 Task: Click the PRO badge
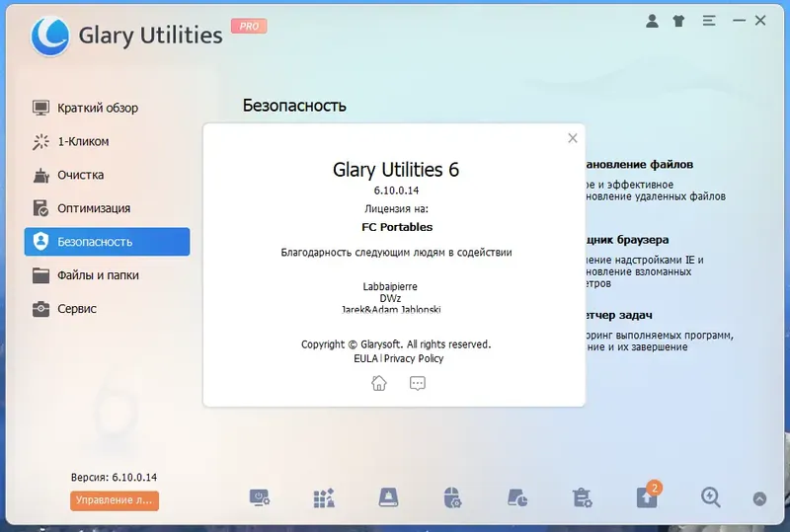(249, 26)
